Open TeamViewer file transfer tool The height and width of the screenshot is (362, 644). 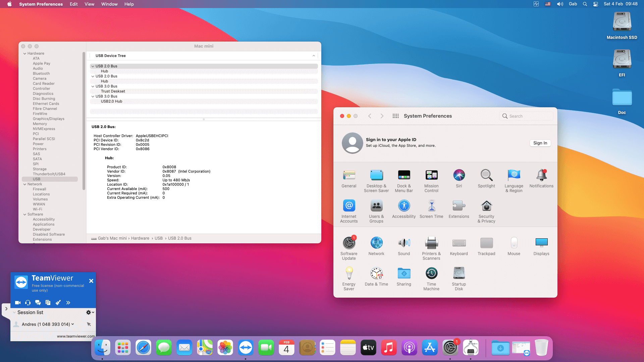(48, 302)
